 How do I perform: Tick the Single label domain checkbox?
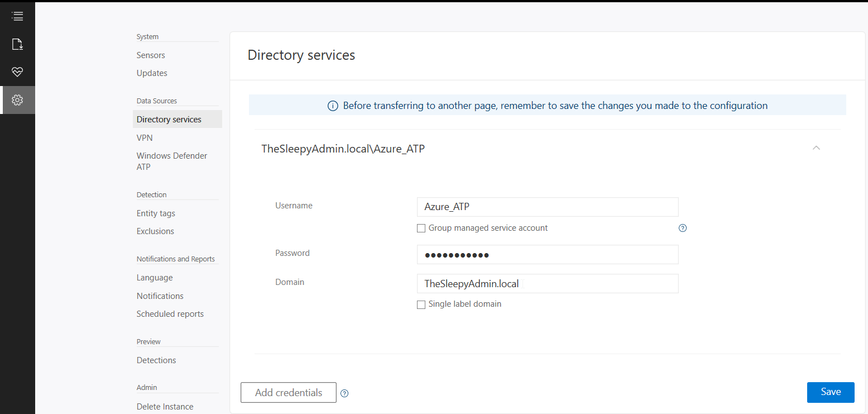(421, 304)
